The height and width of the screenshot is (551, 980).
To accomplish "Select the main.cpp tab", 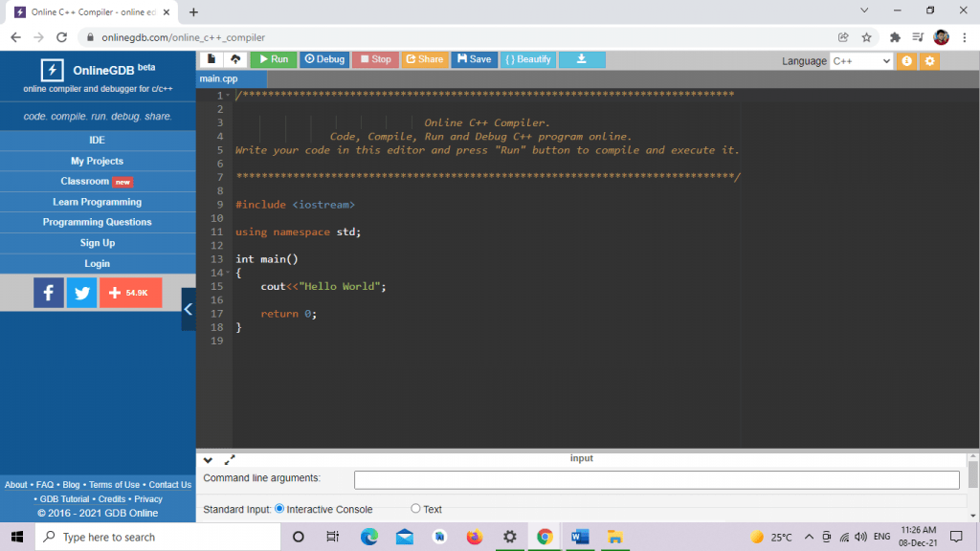I will [230, 79].
